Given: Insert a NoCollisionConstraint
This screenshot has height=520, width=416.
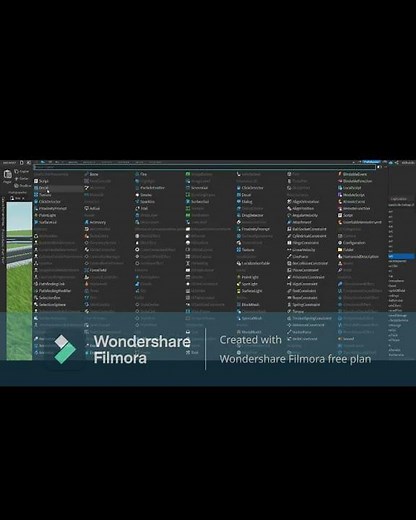Looking at the screenshot, I should 308,263.
